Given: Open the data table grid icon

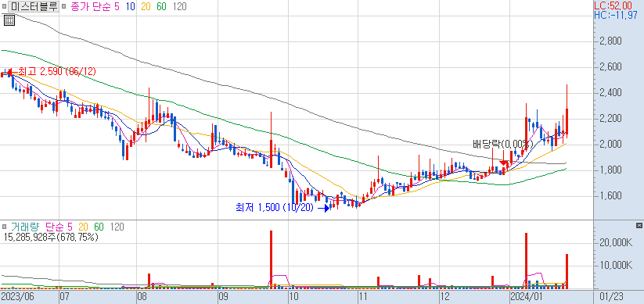Looking at the screenshot, I should pos(9,20).
